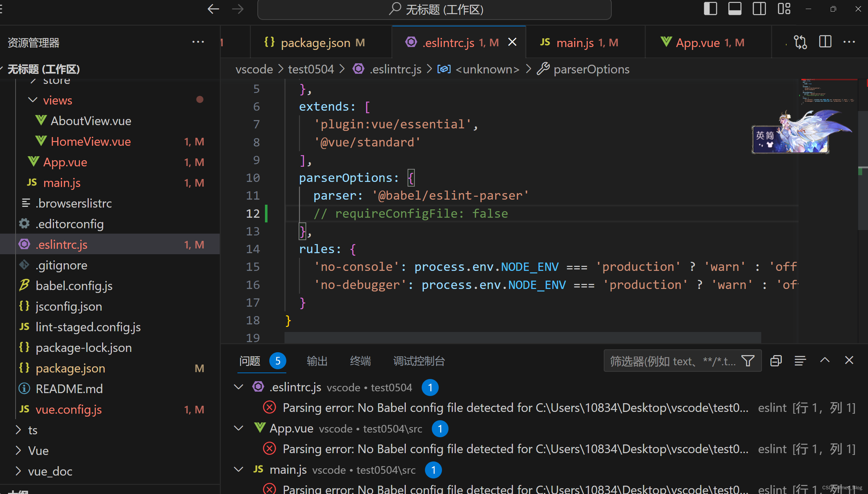Screen dimensions: 868x494
Task: Select the 调试控制台 debug console tab
Action: coord(419,361)
